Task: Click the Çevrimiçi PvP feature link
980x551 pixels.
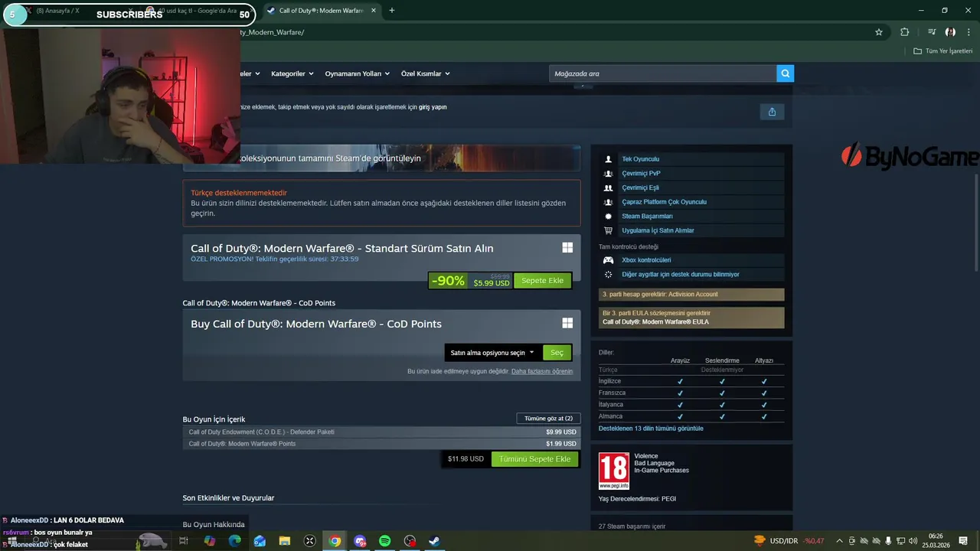Action: (641, 174)
